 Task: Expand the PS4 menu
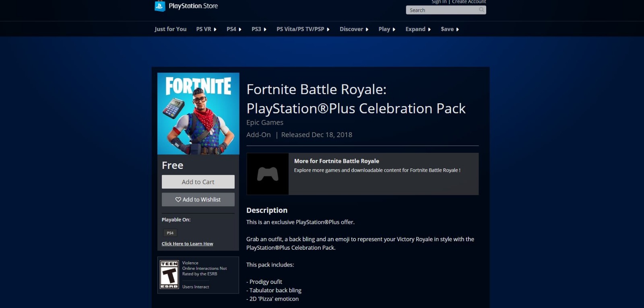pyautogui.click(x=234, y=29)
